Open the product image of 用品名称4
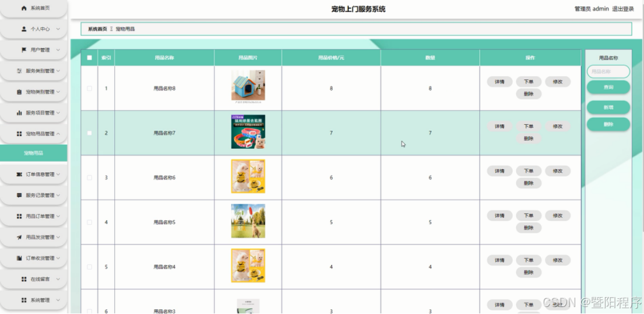The width and height of the screenshot is (644, 314). (248, 266)
